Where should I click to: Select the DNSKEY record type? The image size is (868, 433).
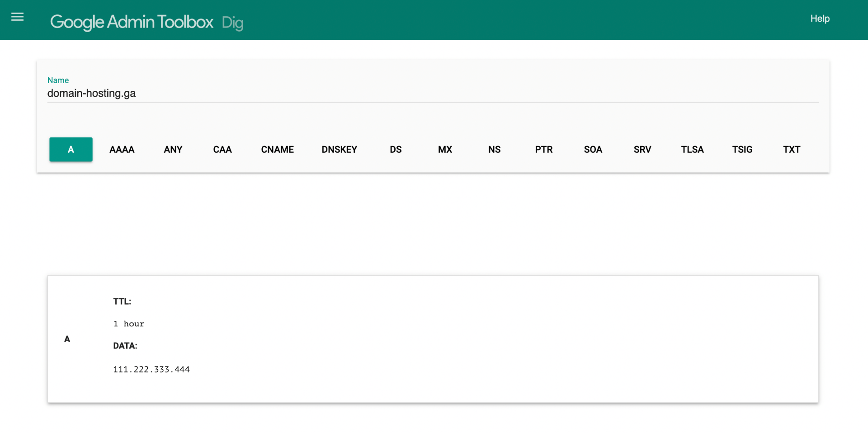click(x=339, y=150)
